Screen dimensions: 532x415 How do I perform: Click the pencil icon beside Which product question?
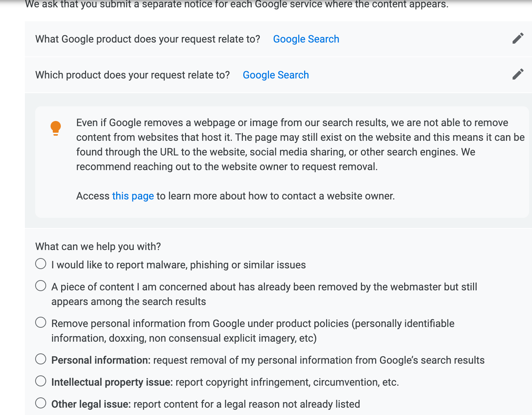[518, 74]
